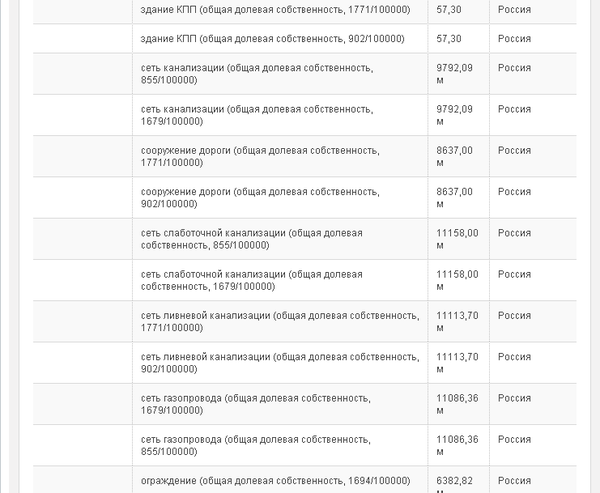Select 11086,36 м value for share 1679/100000
Image resolution: width=600 pixels, height=493 pixels.
457,403
